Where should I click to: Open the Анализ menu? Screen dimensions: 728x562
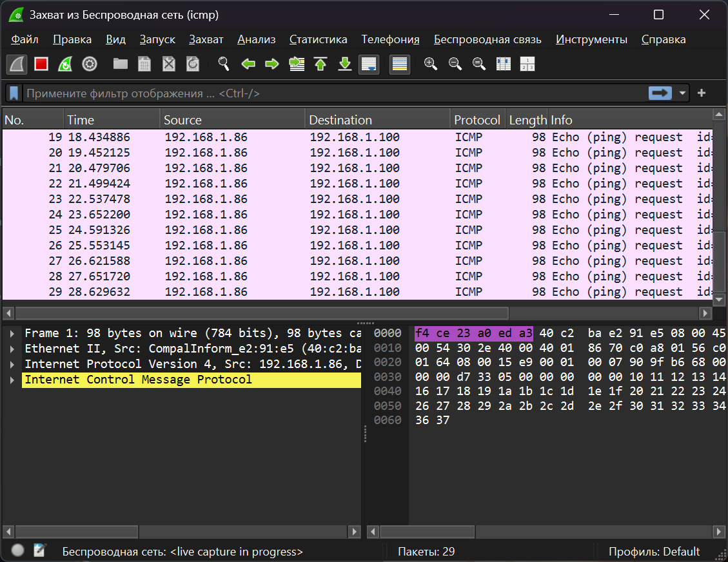tap(256, 39)
